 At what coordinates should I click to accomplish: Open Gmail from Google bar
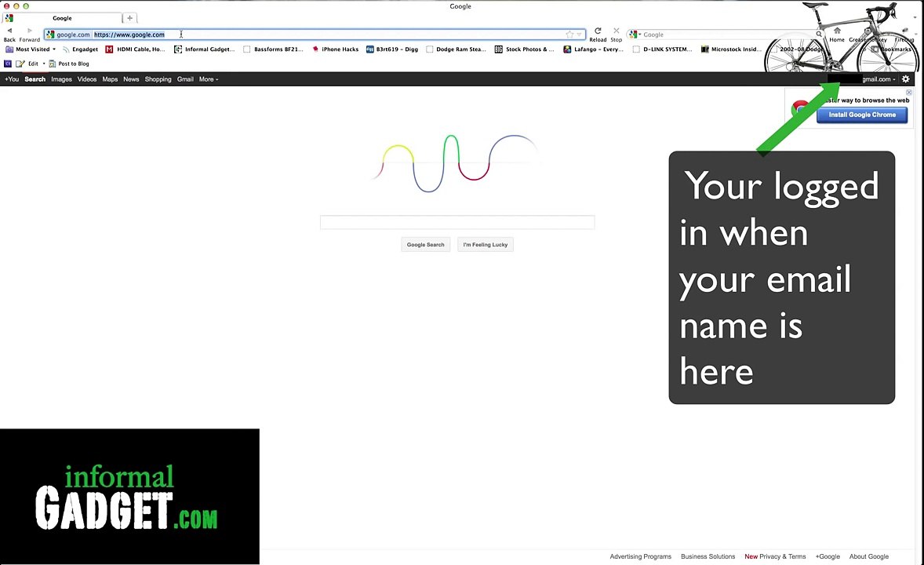tap(185, 79)
